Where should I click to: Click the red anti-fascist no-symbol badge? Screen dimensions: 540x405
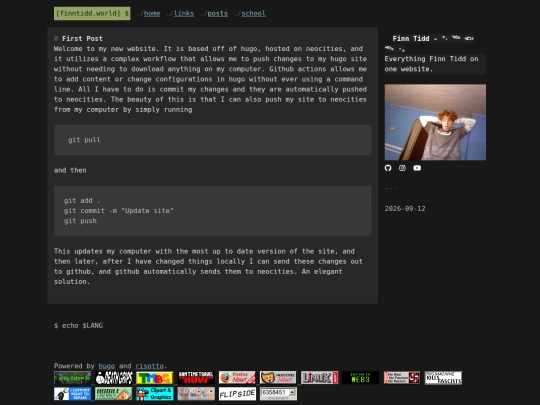click(x=402, y=378)
